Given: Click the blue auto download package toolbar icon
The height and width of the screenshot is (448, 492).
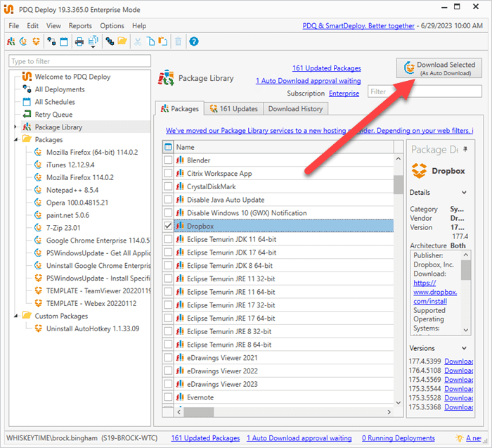Looking at the screenshot, I should click(x=23, y=41).
